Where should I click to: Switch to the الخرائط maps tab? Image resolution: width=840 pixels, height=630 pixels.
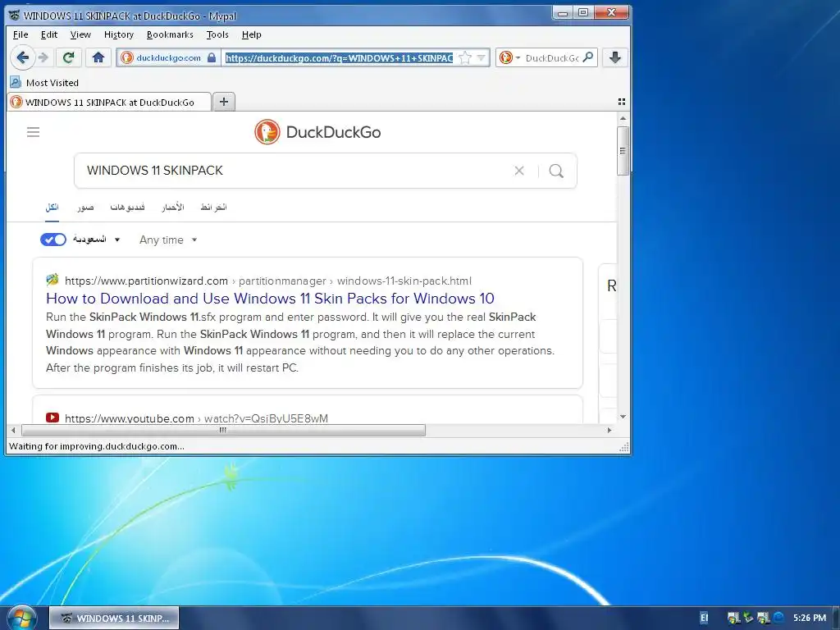coord(214,208)
